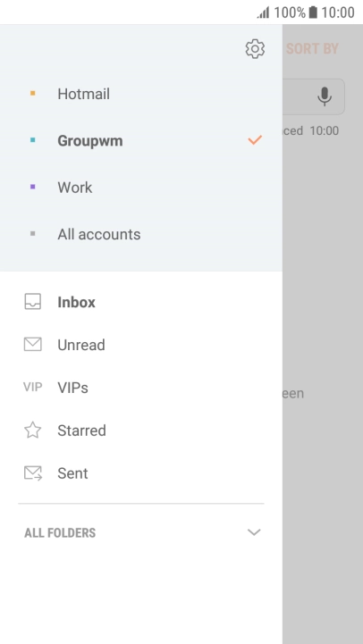Tap the Inbox tray icon
This screenshot has width=363, height=644.
pyautogui.click(x=32, y=302)
